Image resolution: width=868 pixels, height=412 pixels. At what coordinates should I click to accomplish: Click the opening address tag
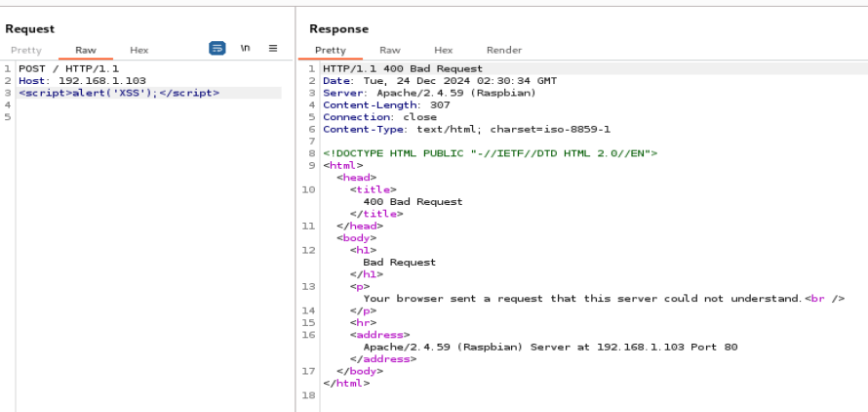click(379, 335)
